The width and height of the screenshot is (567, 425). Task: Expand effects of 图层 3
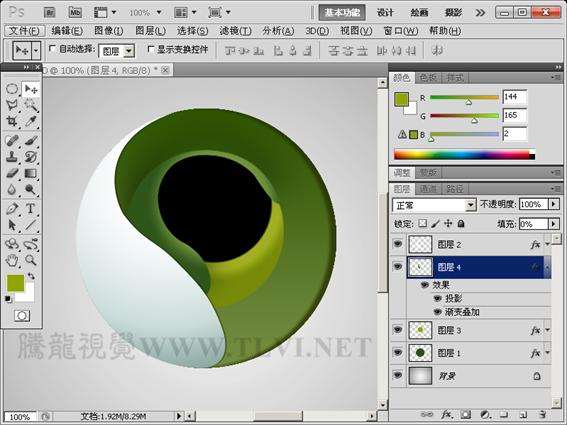coord(547,330)
